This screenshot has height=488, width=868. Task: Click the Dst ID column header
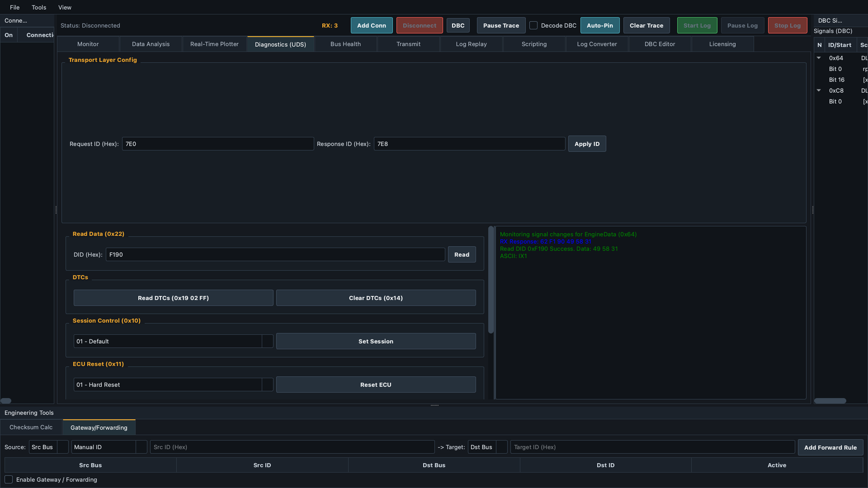click(605, 465)
